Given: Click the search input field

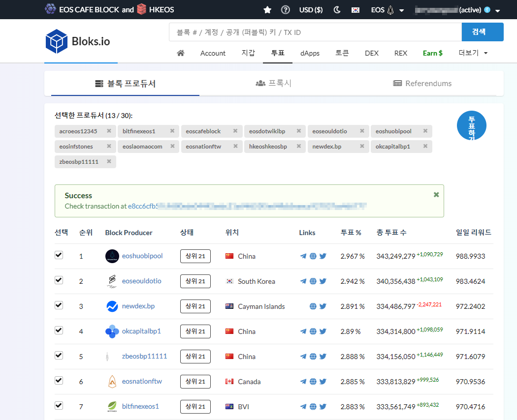Looking at the screenshot, I should click(x=316, y=32).
